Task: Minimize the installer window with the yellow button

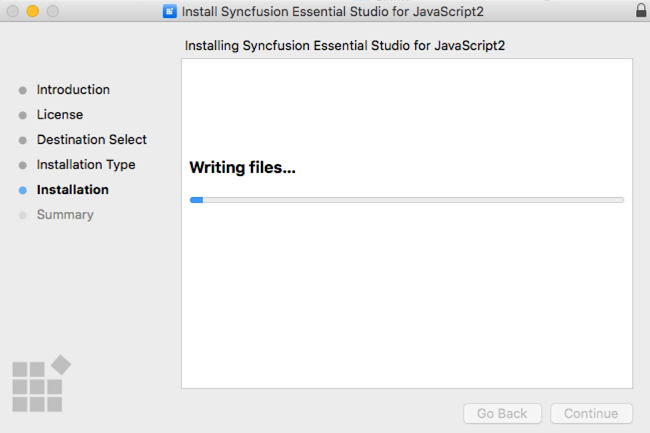Action: pyautogui.click(x=33, y=11)
